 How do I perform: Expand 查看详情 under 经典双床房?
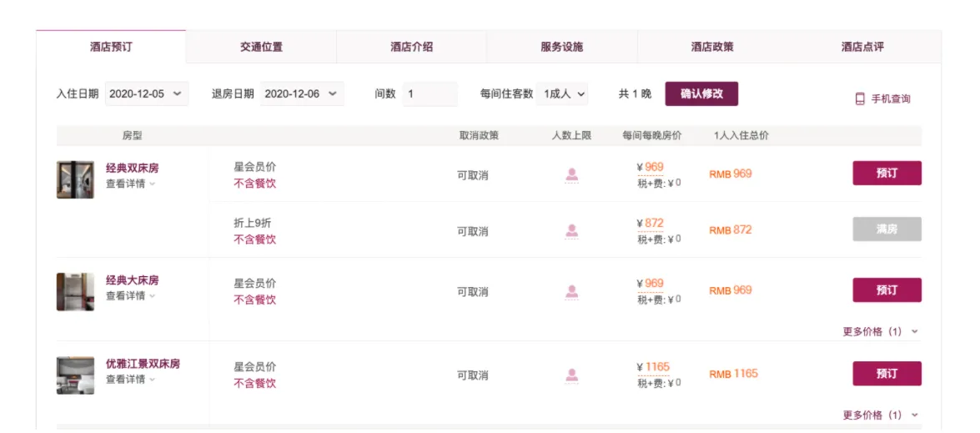pyautogui.click(x=130, y=184)
